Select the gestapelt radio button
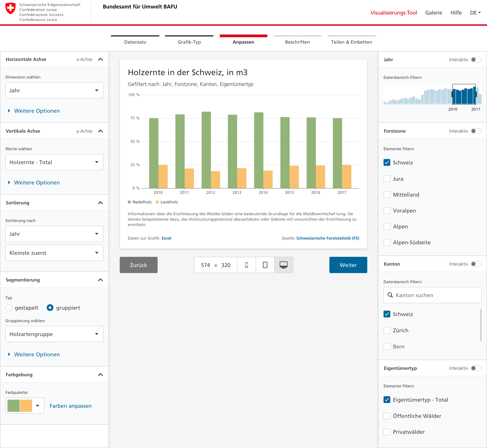The width and height of the screenshot is (487, 448). pyautogui.click(x=9, y=308)
